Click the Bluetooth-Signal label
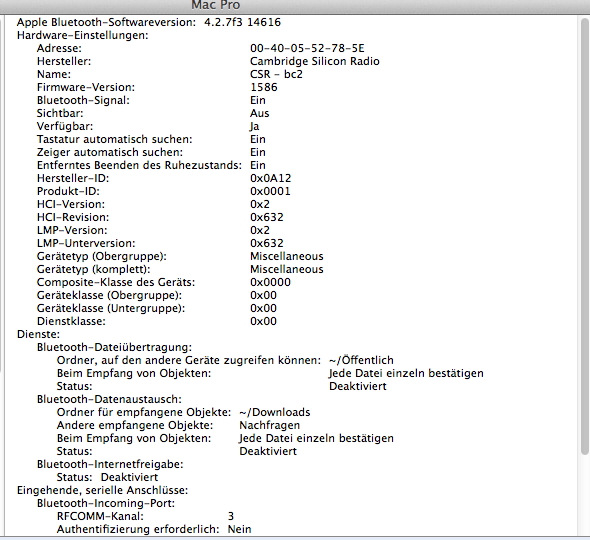The image size is (590, 540). coord(83,100)
